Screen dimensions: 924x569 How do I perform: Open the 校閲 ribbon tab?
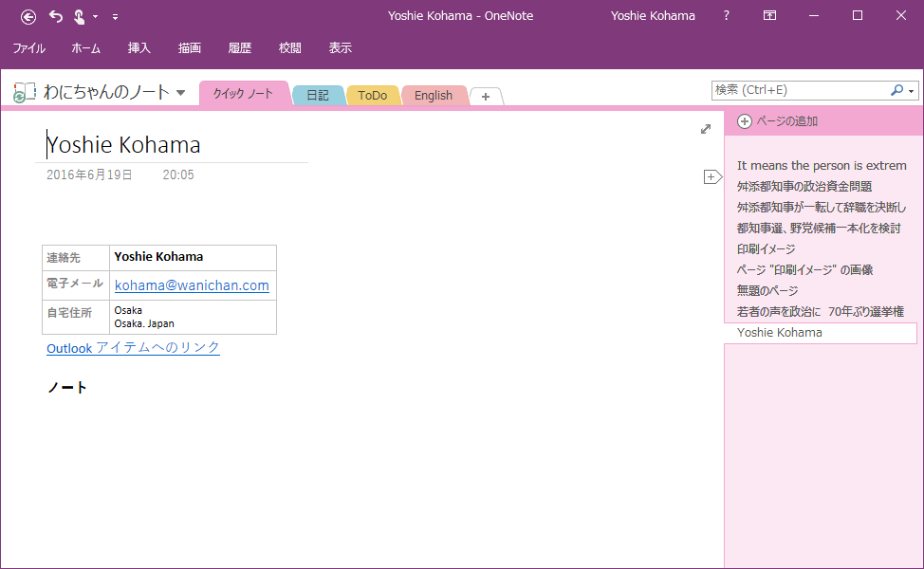click(x=290, y=48)
